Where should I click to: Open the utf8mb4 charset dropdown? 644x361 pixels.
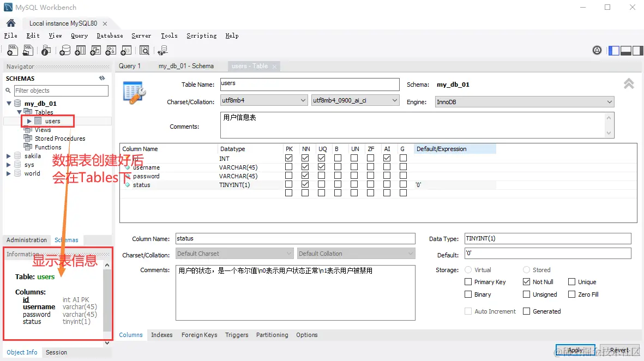[x=264, y=100]
